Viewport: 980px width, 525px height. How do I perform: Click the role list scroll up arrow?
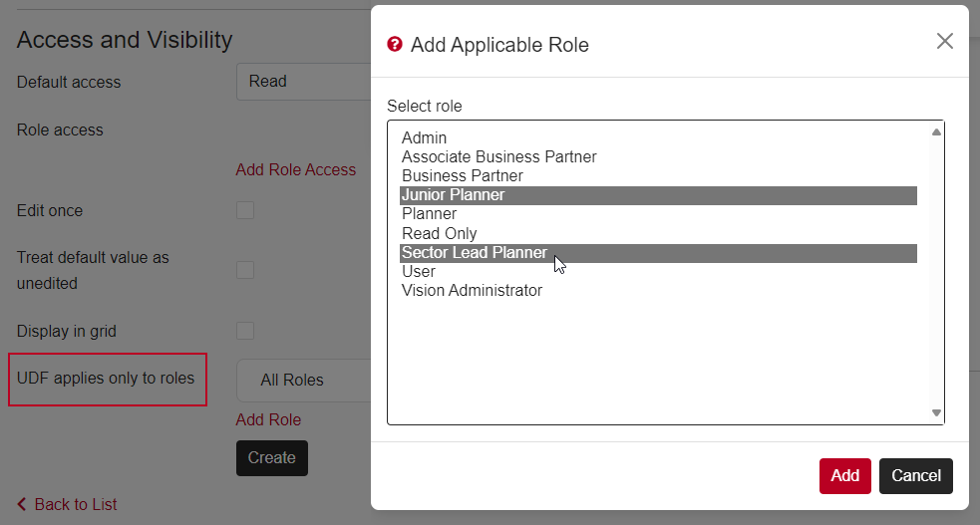pos(936,131)
